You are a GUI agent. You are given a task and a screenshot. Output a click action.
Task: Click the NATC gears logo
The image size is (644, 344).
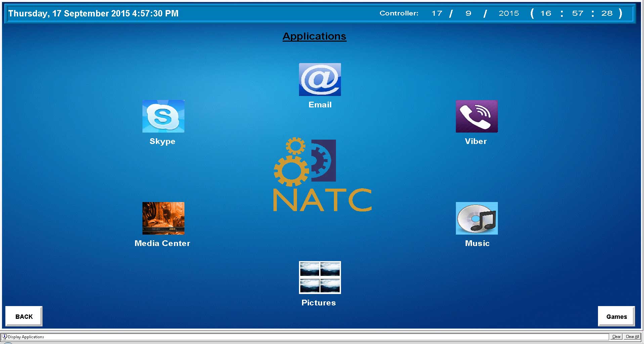click(306, 162)
